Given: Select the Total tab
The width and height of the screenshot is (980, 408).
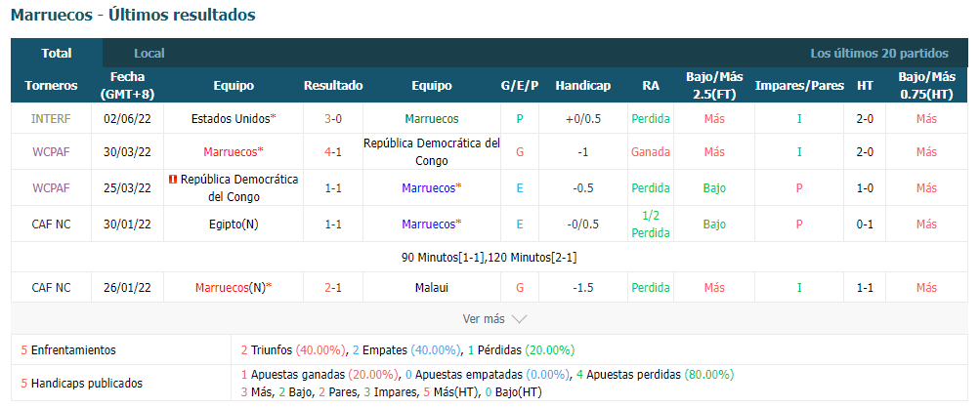Looking at the screenshot, I should click(57, 54).
